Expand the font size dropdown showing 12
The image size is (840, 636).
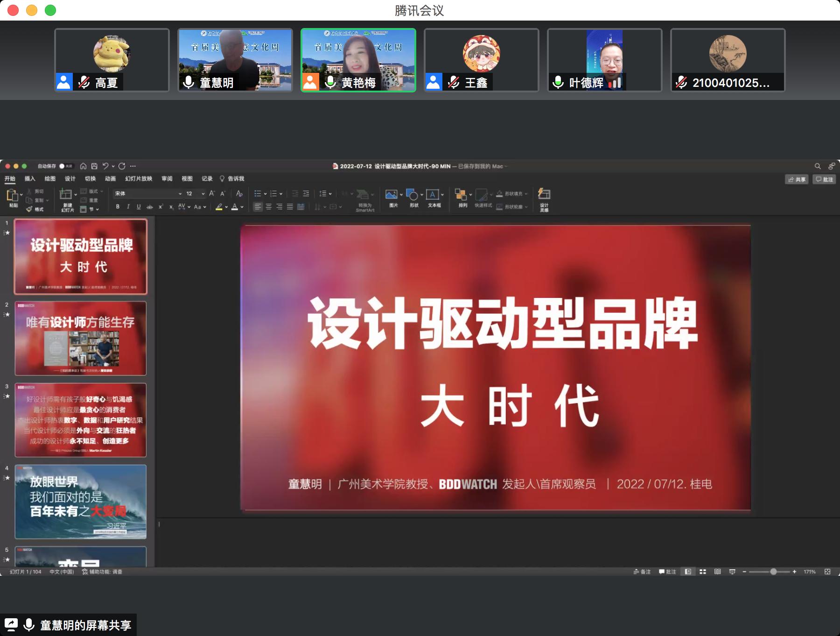[203, 193]
